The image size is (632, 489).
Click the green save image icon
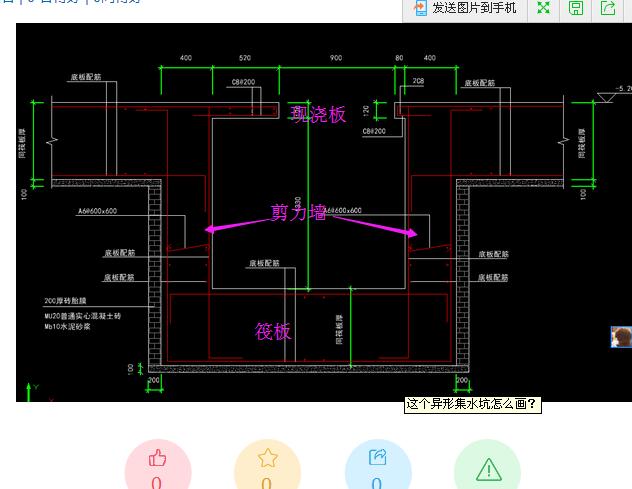(x=576, y=8)
